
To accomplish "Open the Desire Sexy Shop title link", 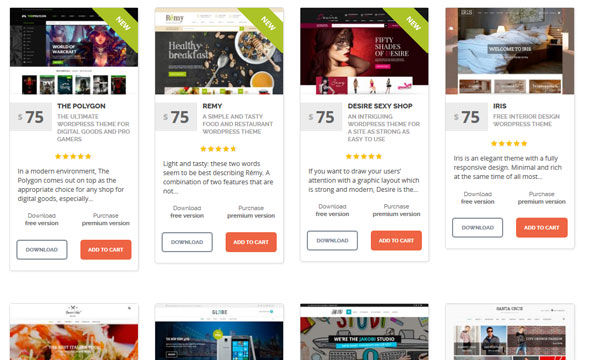I will click(380, 106).
